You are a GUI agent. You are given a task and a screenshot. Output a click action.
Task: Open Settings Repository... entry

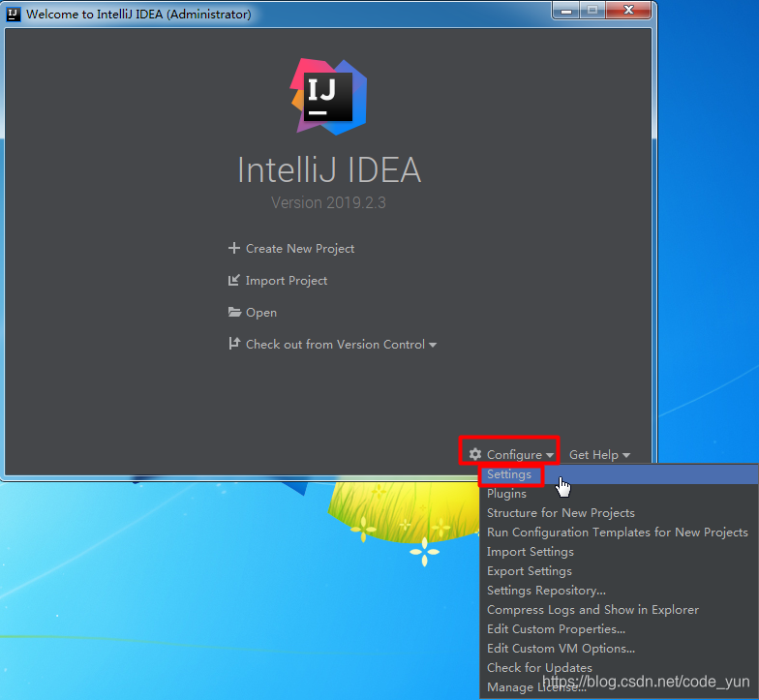coord(619,591)
